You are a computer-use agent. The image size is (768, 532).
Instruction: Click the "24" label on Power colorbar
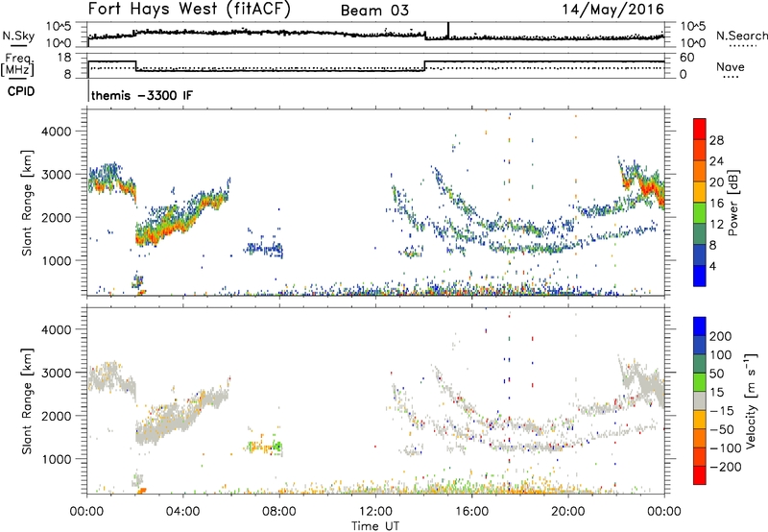[x=716, y=161]
